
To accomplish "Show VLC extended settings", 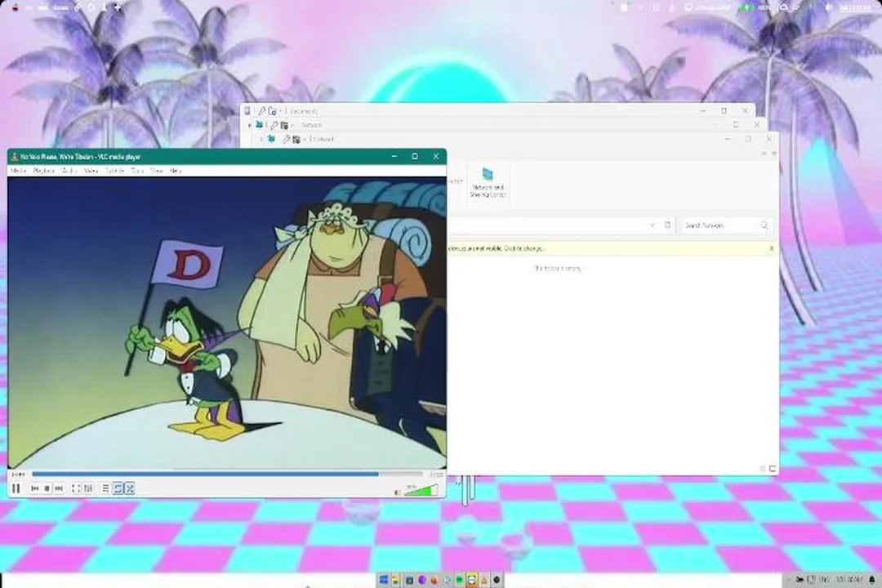I will (88, 488).
